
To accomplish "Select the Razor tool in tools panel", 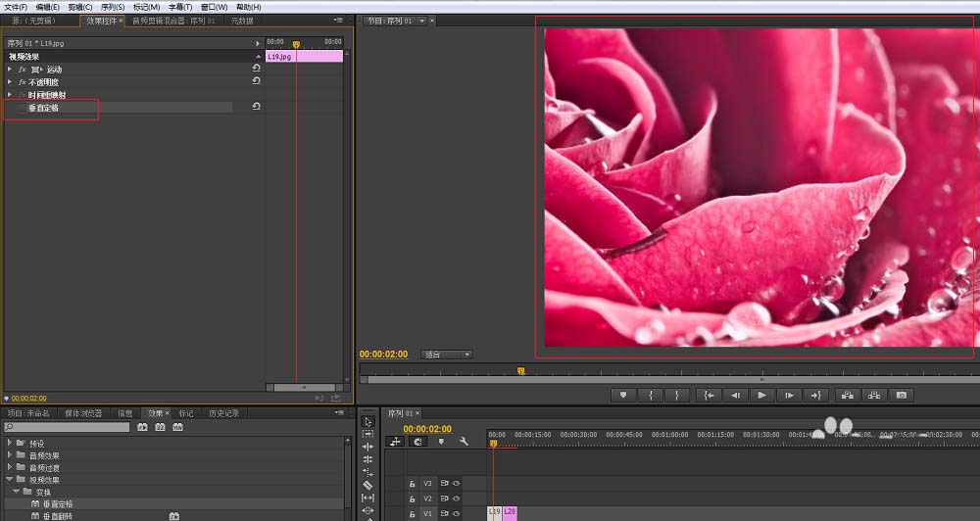I will [x=367, y=485].
